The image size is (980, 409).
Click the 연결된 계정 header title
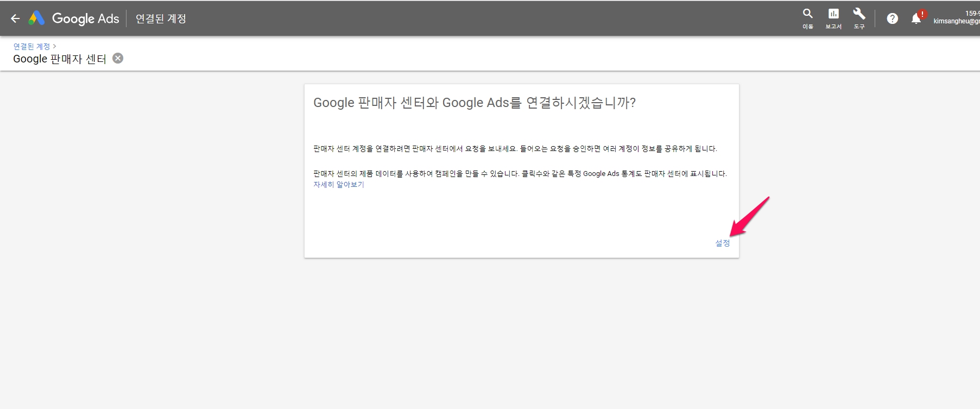click(161, 18)
